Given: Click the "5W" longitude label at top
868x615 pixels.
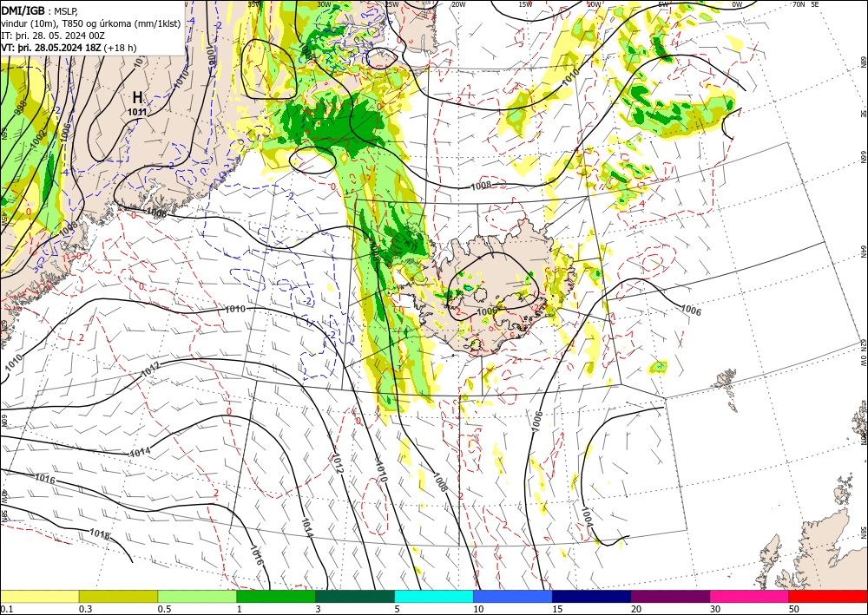Looking at the screenshot, I should point(663,4).
